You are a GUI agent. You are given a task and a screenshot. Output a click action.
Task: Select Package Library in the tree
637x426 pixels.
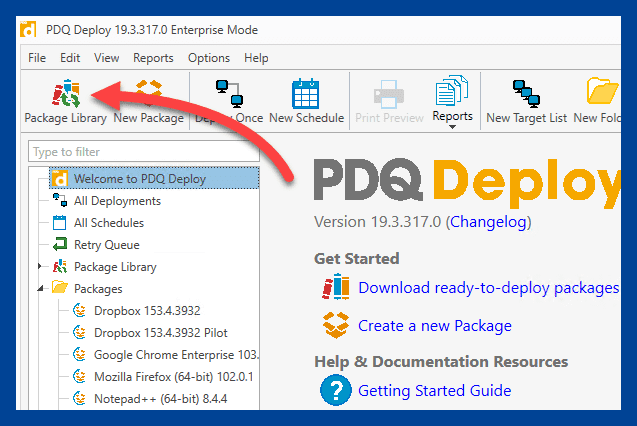115,267
